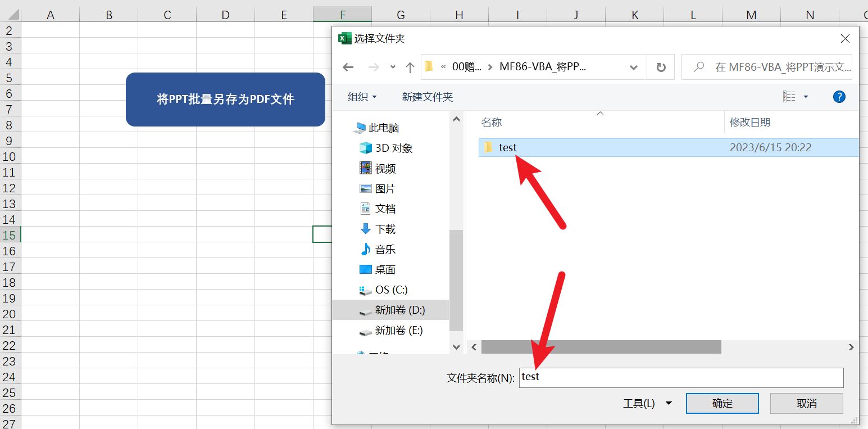
Task: Click the 00赠... breadcrumb segment
Action: (467, 67)
